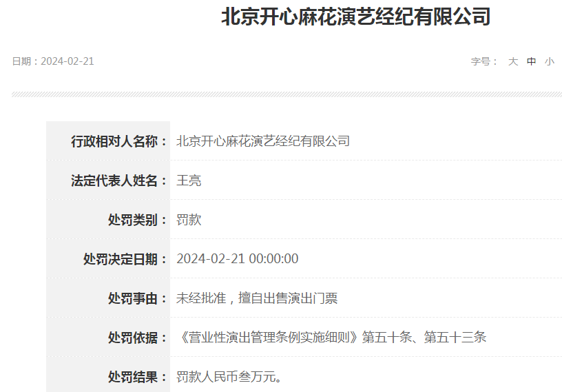
Task: Set font size to 大 (large)
Action: (513, 61)
